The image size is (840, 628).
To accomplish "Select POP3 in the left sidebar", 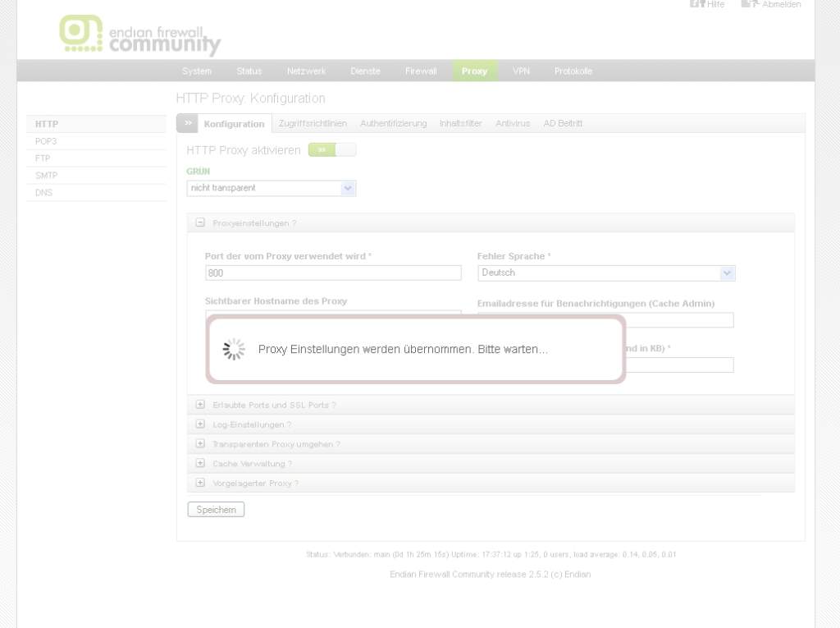I will 46,141.
